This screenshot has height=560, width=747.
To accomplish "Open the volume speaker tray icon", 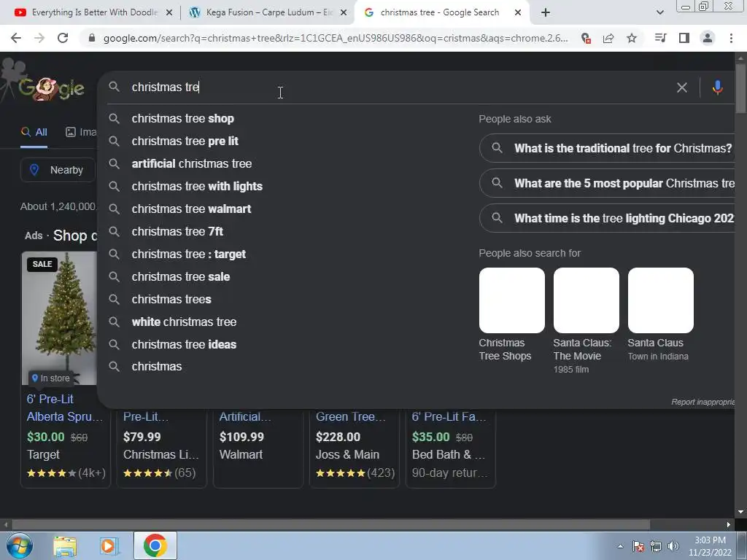I will point(673,546).
